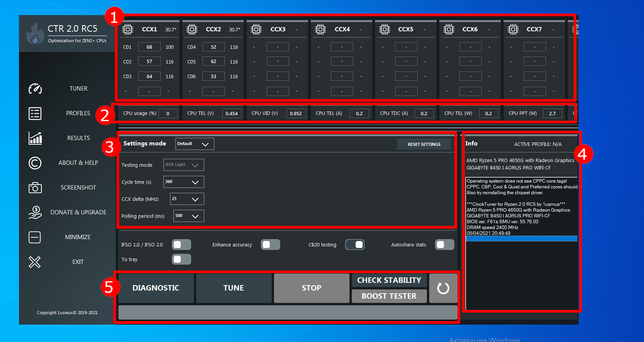This screenshot has height=342, width=644.
Task: Click the ACTIVE PROFILE: N/A label
Action: (x=538, y=144)
